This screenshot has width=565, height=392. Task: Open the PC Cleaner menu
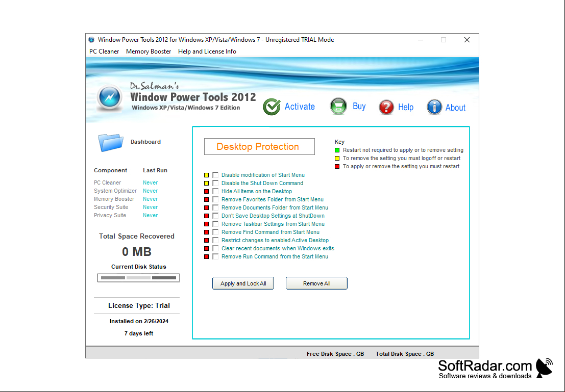tap(104, 51)
